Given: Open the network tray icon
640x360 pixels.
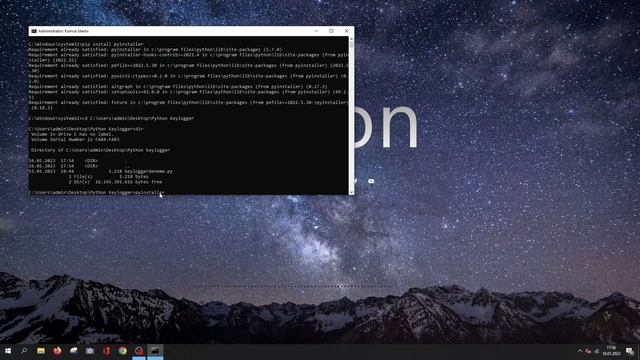Looking at the screenshot, I should 597,351.
